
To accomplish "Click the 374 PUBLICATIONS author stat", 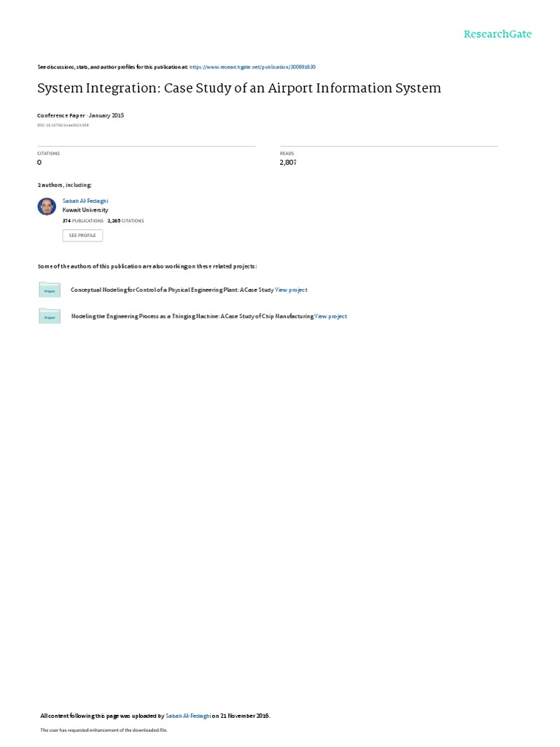I will click(83, 221).
